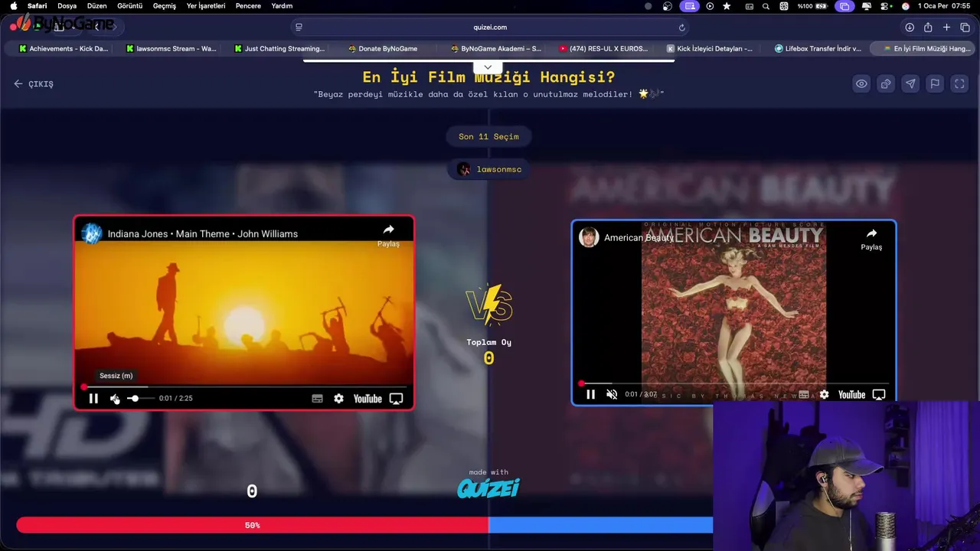Open the Dosya menu
This screenshot has height=551, width=980.
click(x=67, y=6)
